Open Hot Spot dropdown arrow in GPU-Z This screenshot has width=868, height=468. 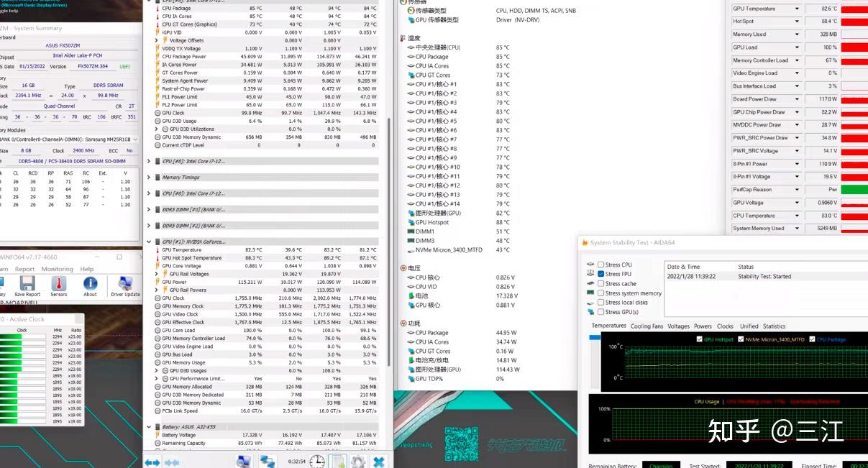coord(797,22)
